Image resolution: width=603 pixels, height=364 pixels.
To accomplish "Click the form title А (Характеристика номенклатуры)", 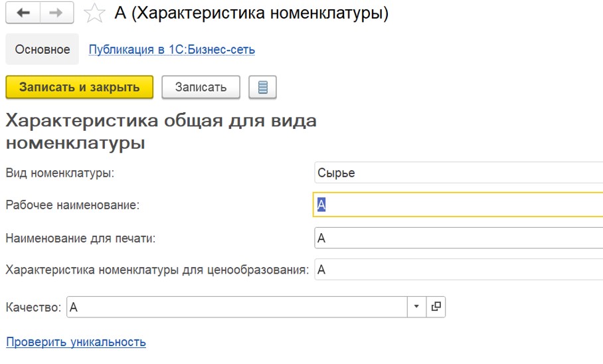I will [x=252, y=13].
